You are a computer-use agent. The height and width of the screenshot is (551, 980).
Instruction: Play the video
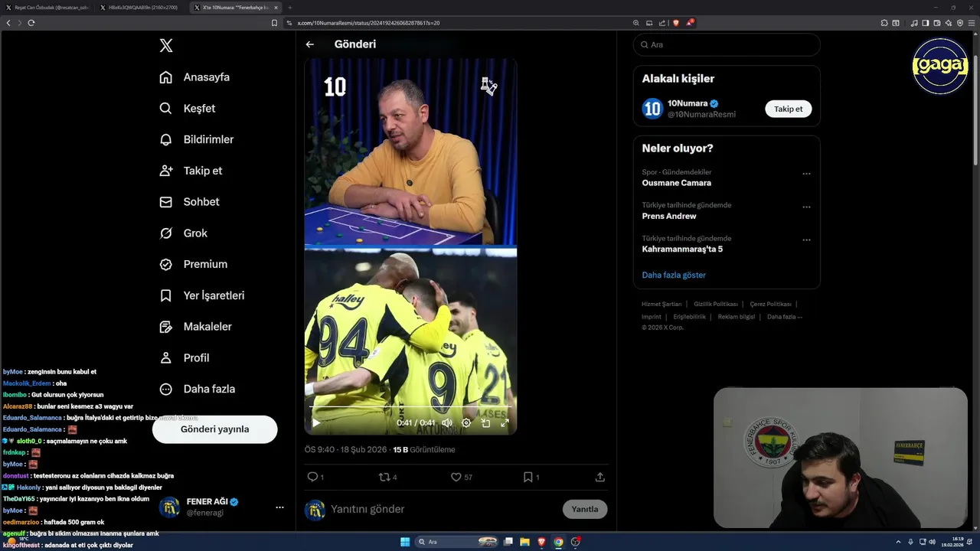[x=316, y=422]
